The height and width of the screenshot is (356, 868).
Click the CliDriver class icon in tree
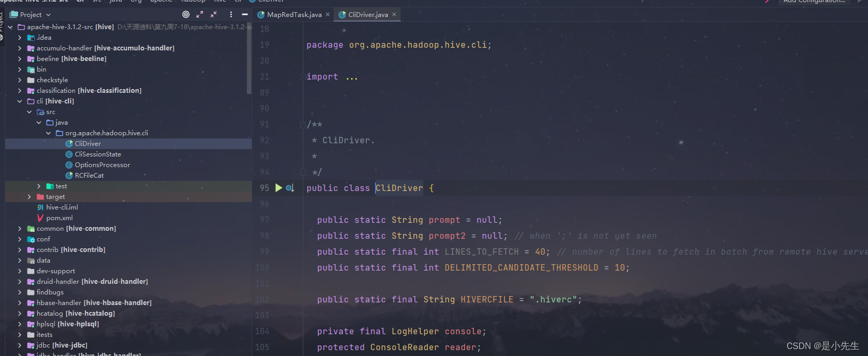coord(69,144)
